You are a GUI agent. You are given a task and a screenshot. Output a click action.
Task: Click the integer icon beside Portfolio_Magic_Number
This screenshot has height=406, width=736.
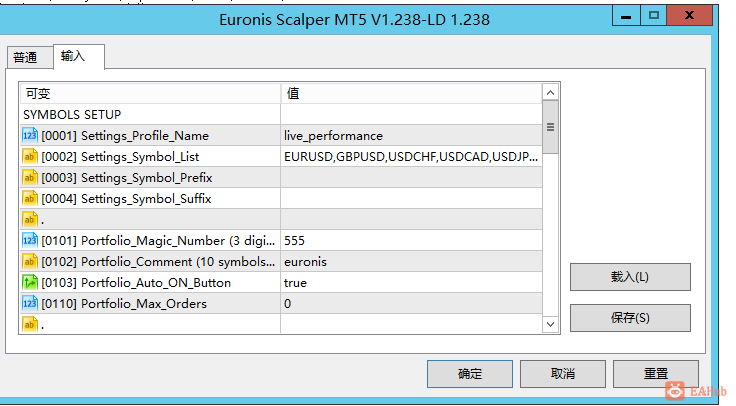pos(30,241)
